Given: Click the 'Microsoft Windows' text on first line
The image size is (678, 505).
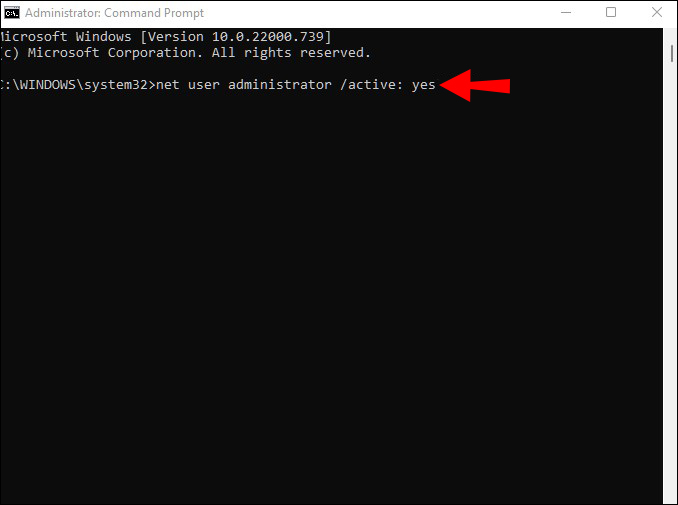Looking at the screenshot, I should (66, 37).
